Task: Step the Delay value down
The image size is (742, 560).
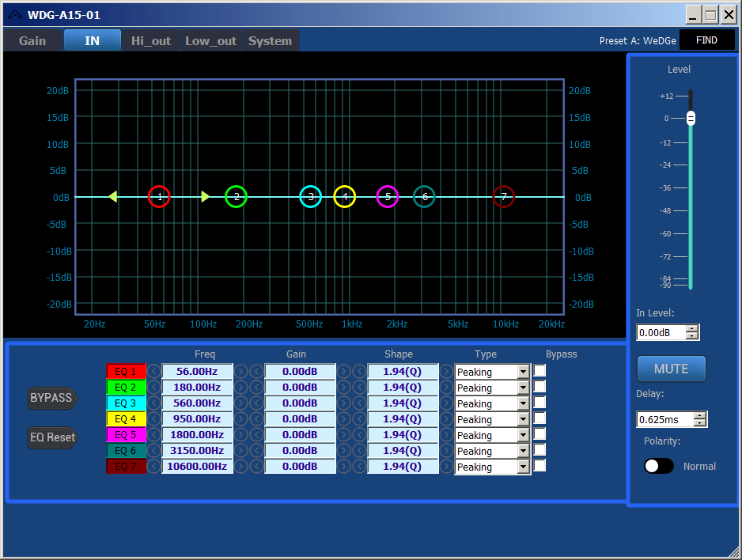Action: tap(700, 423)
